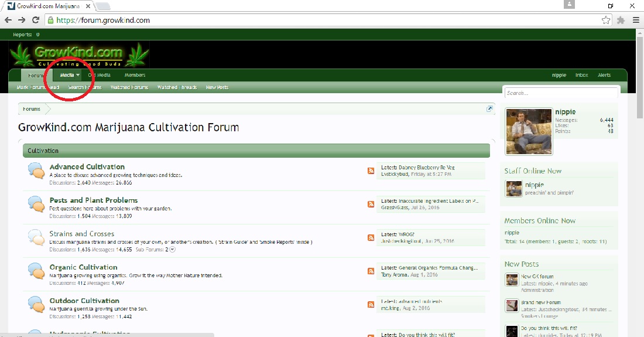Go forward with the browser forward arrow
This screenshot has height=337, width=644.
(22, 20)
